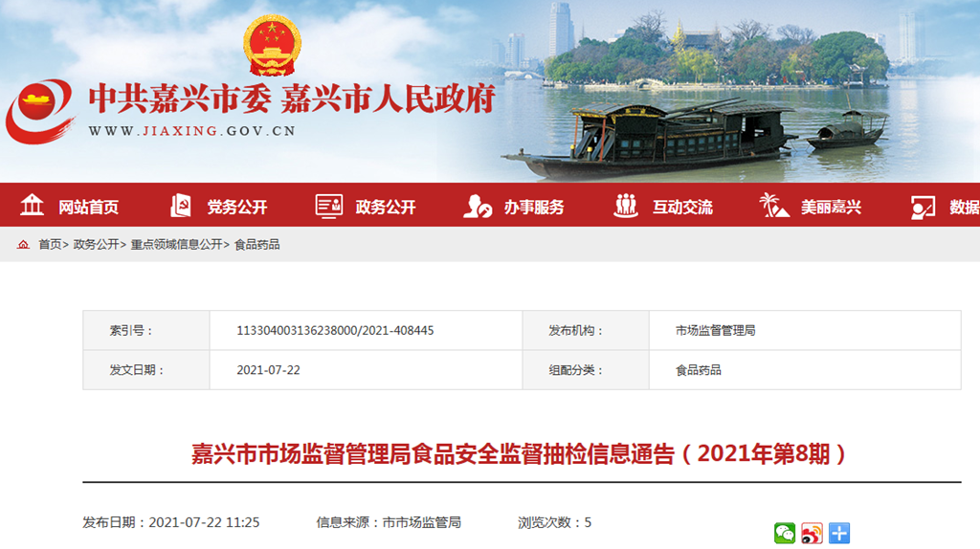Open the 美丽嘉兴 navigation item
Image resolution: width=980 pixels, height=549 pixels.
[x=832, y=207]
